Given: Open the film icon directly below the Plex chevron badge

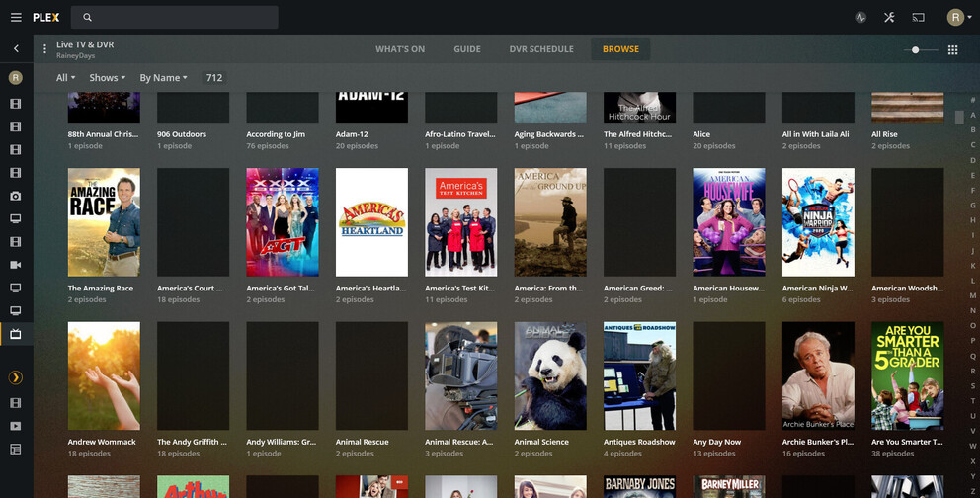Looking at the screenshot, I should (16, 403).
